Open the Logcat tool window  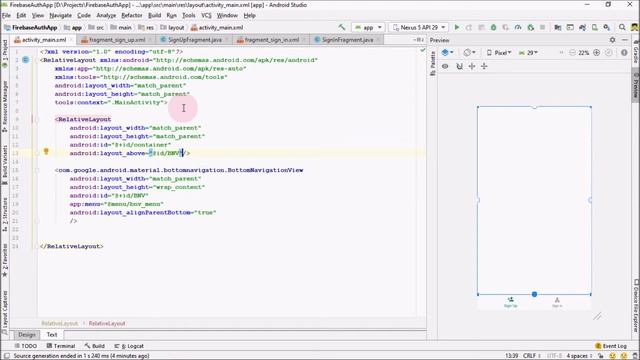129,346
